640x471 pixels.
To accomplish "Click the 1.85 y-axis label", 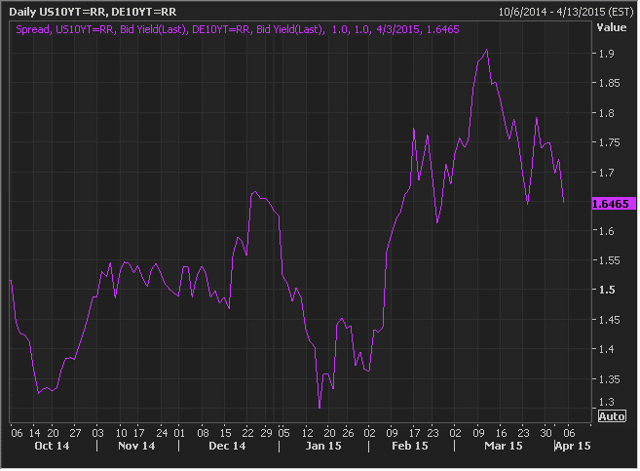I will point(611,84).
